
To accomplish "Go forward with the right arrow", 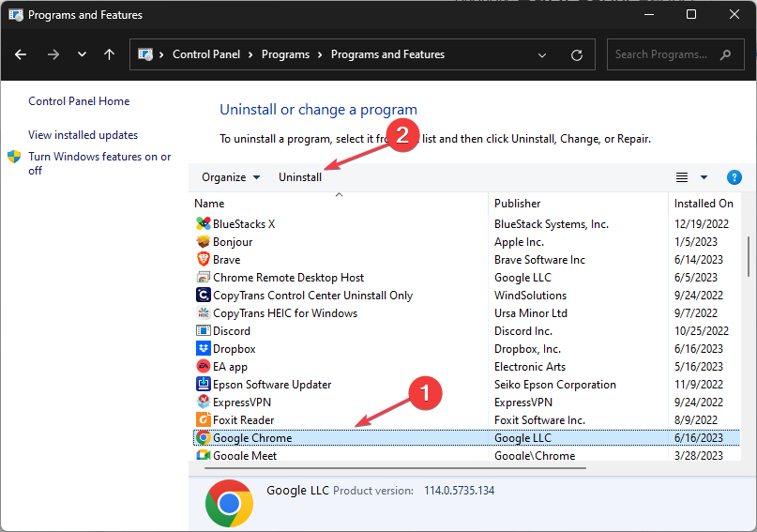I will click(53, 54).
